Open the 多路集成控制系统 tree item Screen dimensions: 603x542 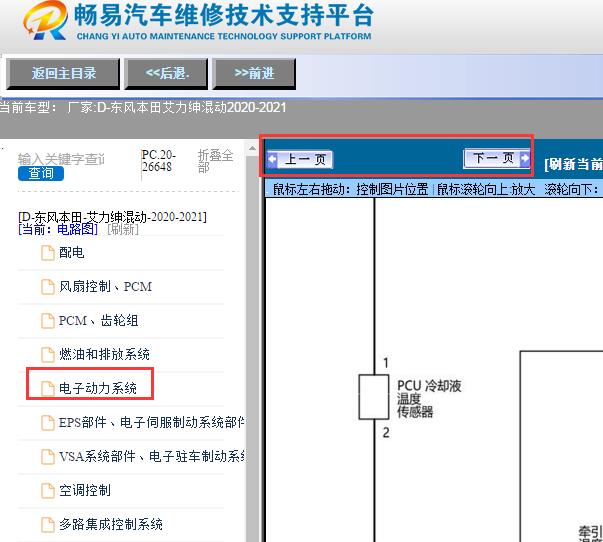[111, 524]
